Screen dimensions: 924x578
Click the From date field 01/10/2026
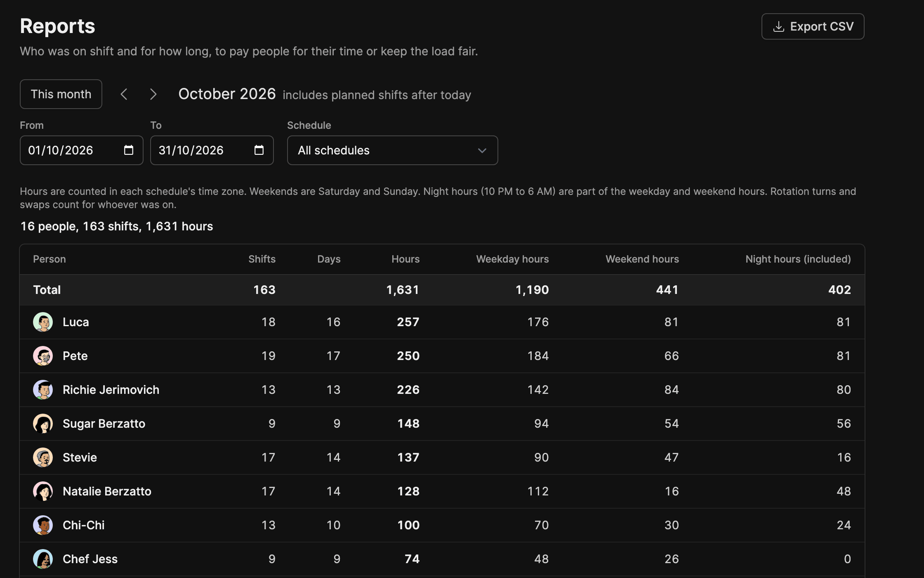pos(82,150)
